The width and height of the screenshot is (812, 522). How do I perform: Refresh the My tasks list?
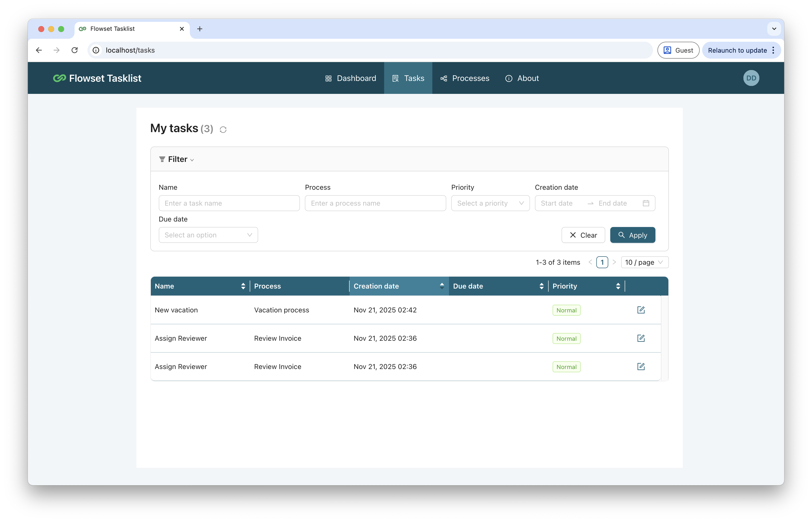coord(223,129)
